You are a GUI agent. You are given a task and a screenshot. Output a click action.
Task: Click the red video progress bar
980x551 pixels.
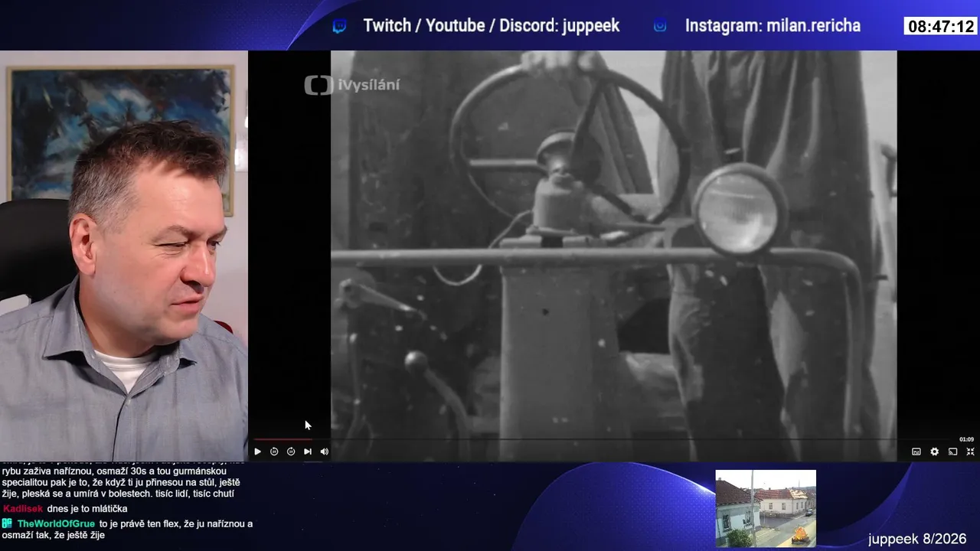[x=282, y=439]
